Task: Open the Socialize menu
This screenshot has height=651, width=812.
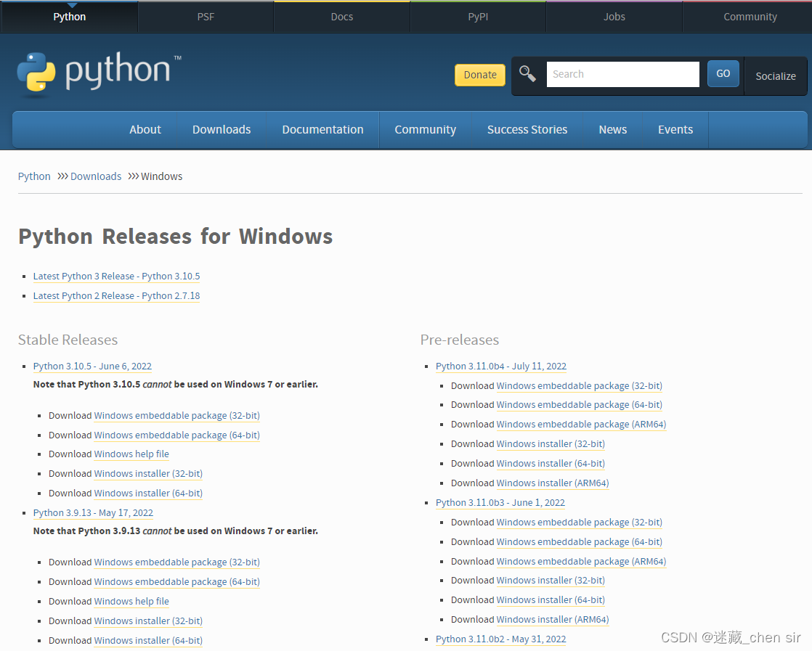Action: pos(775,76)
